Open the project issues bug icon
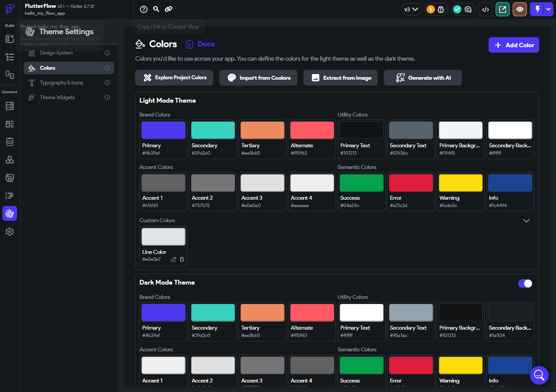This screenshot has width=556, height=392. [x=441, y=9]
